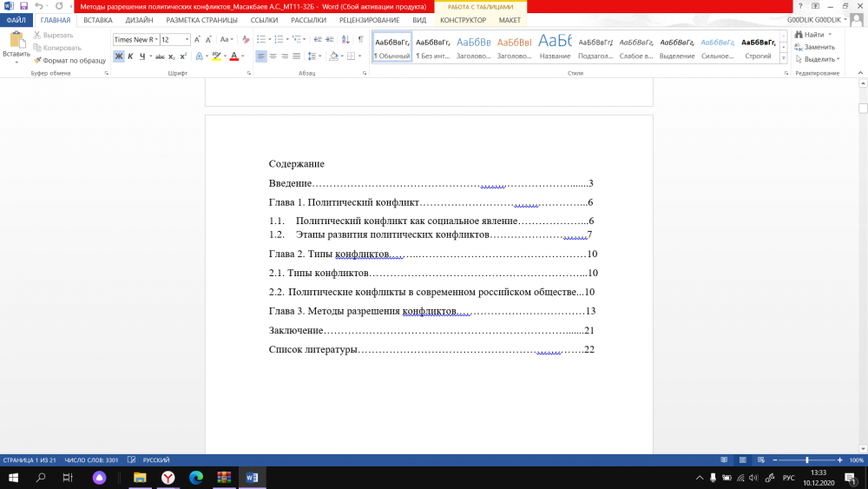
Task: Toggle strikethrough (abc) text formatting
Action: pos(160,56)
